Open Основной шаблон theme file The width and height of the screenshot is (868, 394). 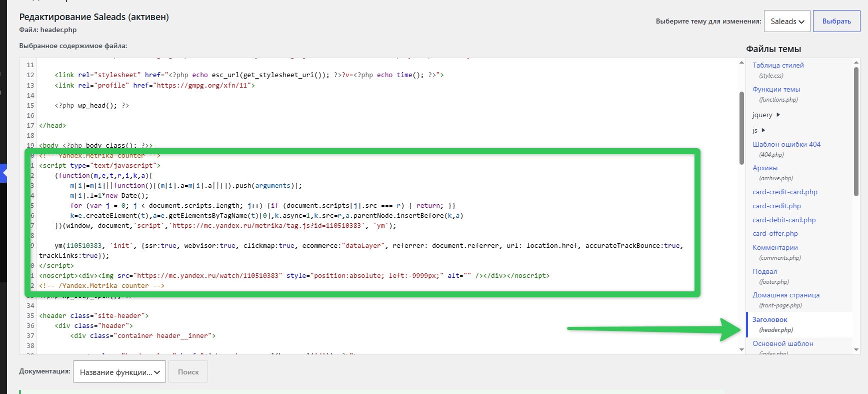click(x=782, y=343)
